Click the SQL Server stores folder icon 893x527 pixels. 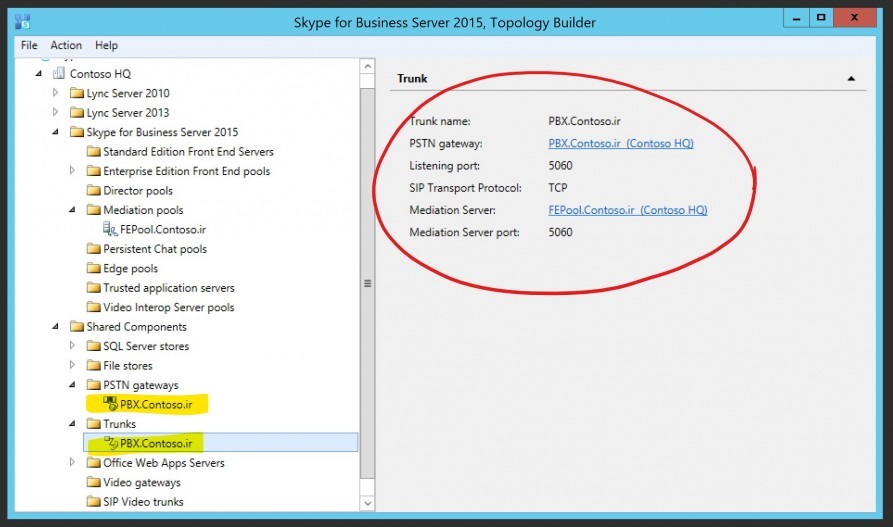(93, 345)
